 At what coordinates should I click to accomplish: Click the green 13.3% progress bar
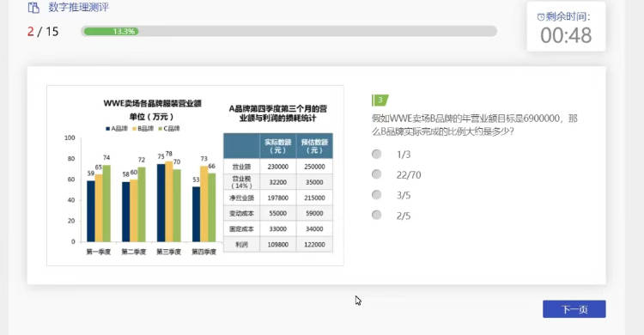click(111, 31)
